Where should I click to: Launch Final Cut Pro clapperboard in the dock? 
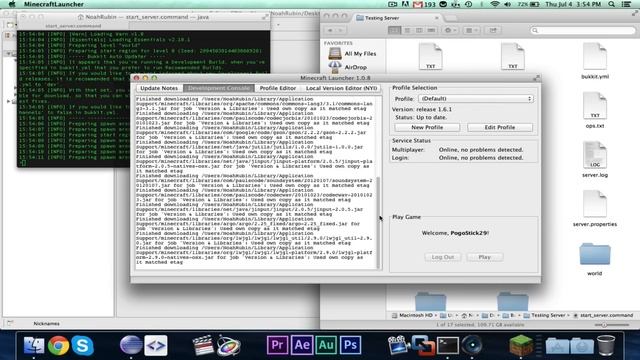203,345
